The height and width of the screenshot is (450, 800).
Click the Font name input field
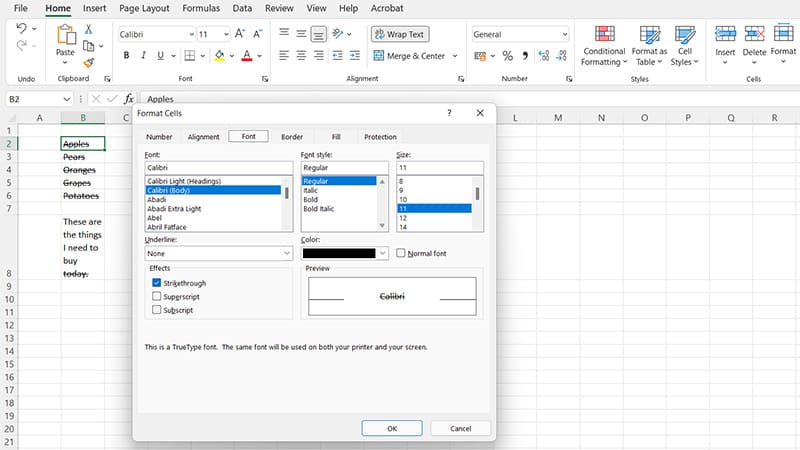tap(218, 167)
